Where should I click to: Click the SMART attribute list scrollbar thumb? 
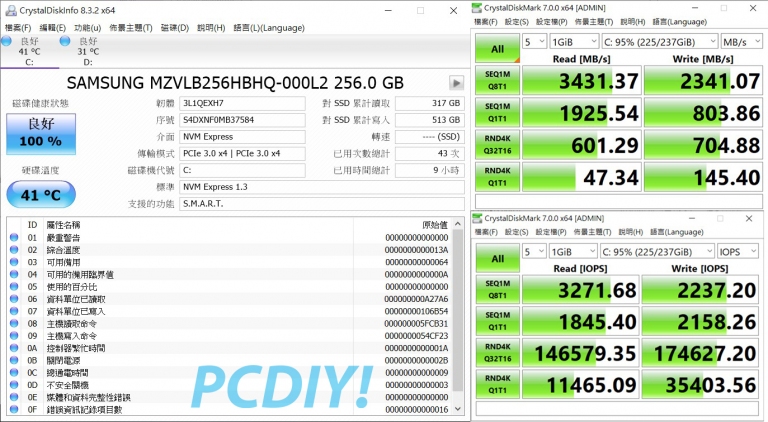point(458,309)
